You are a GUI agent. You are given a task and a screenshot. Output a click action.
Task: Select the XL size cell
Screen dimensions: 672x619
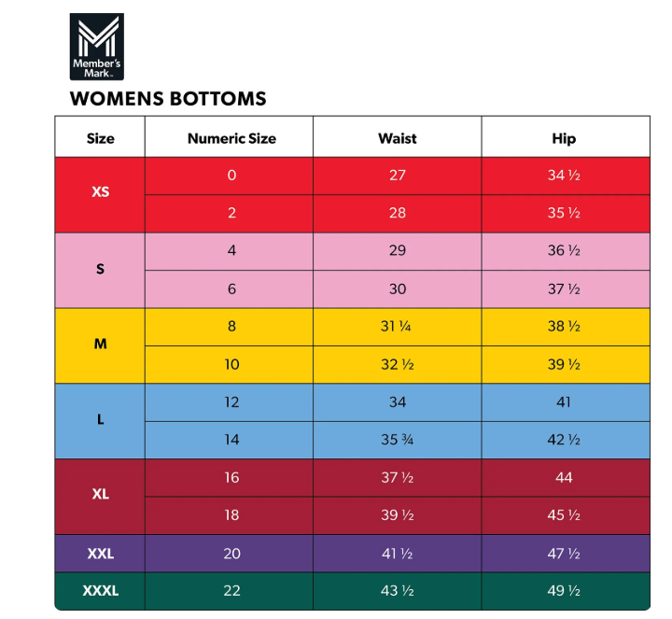100,495
